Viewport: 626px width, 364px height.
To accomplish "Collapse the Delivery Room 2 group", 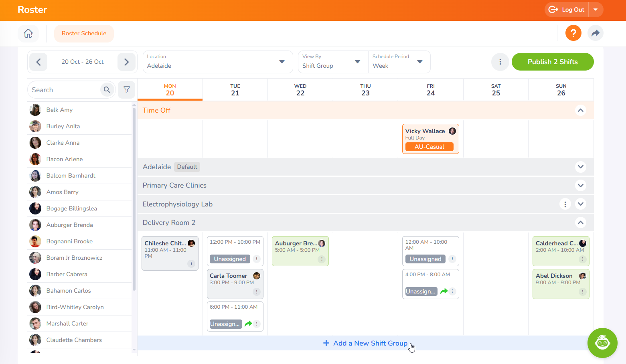I will click(x=580, y=222).
